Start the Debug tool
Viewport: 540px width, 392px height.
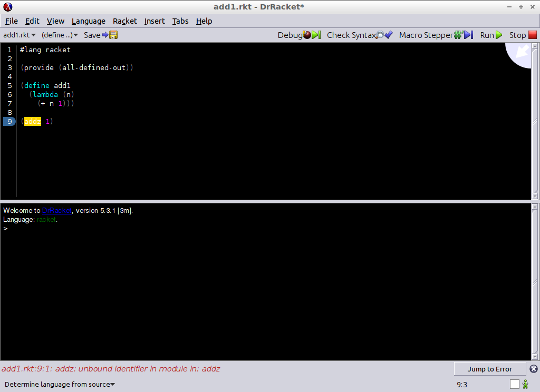[x=299, y=35]
